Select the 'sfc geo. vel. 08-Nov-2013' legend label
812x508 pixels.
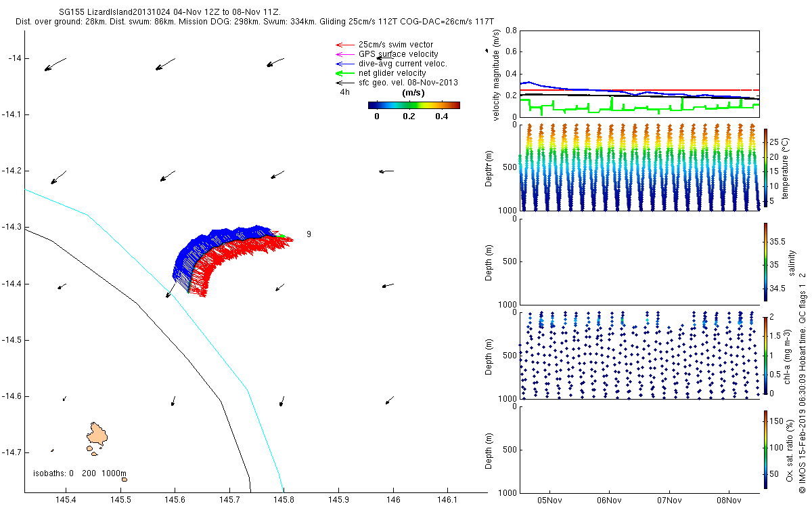(408, 83)
